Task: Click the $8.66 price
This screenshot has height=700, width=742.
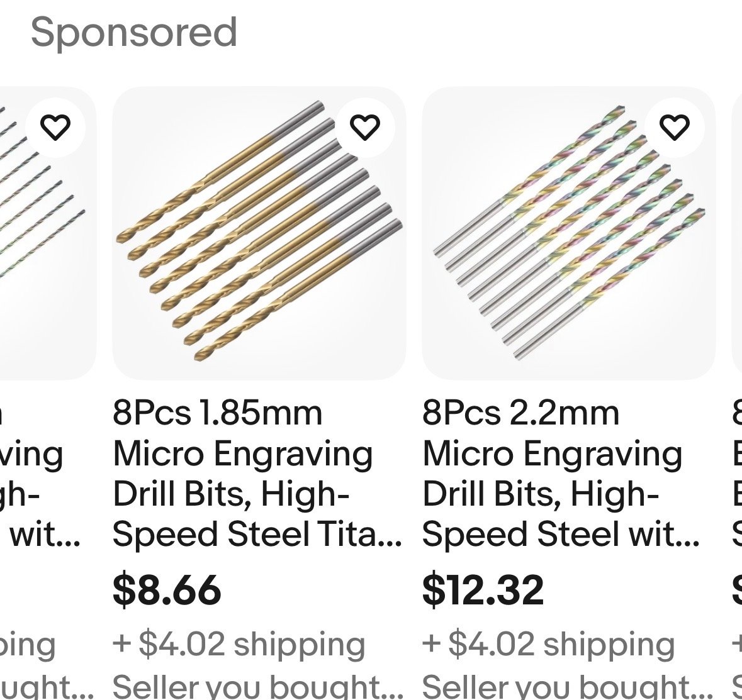Action: (x=167, y=589)
